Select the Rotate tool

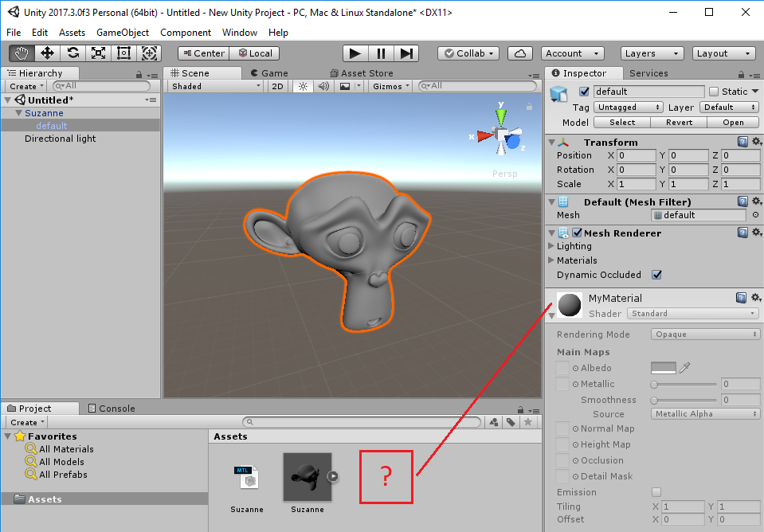tap(73, 53)
